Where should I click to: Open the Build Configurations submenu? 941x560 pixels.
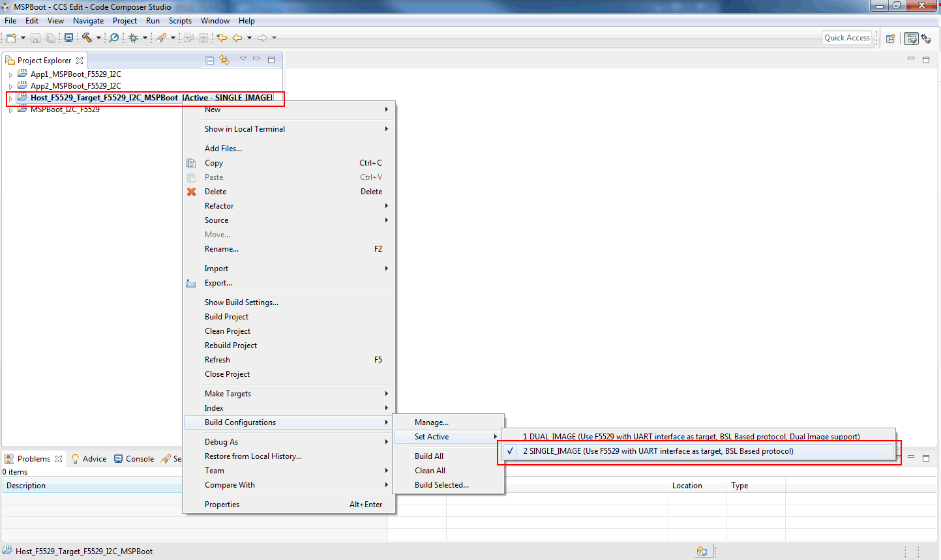click(x=289, y=422)
